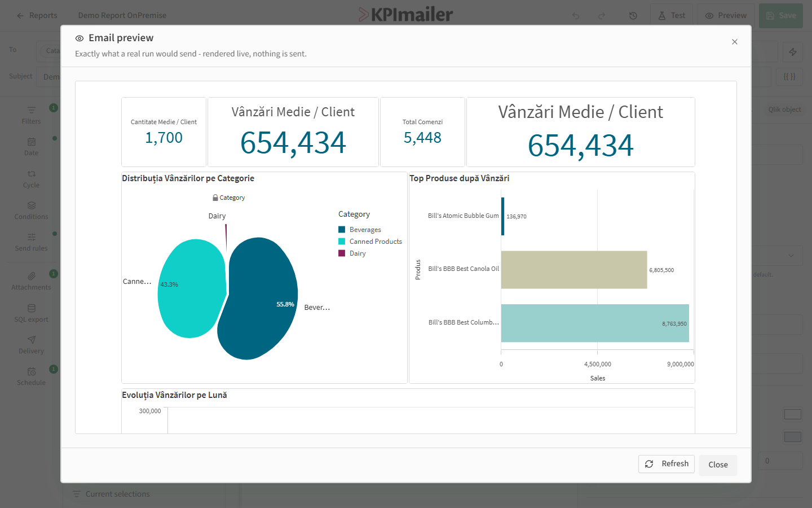Click the Top Produse după Vânzări title
The height and width of the screenshot is (508, 812).
coord(460,178)
